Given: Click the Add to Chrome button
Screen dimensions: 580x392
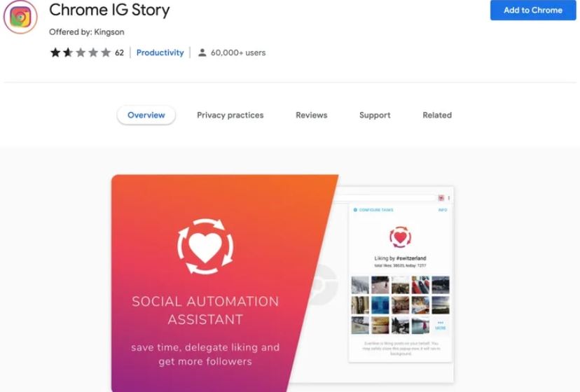Looking at the screenshot, I should click(533, 10).
